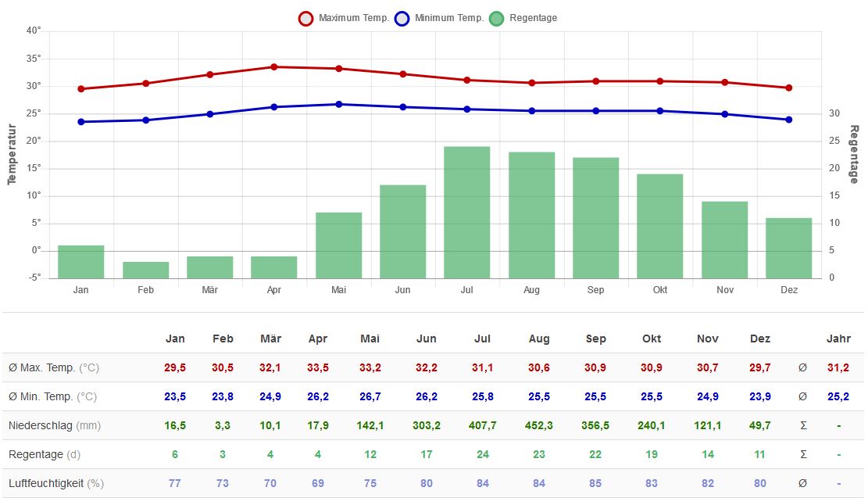Click the October maximum temperature point
Image resolution: width=868 pixels, height=498 pixels.
click(660, 81)
